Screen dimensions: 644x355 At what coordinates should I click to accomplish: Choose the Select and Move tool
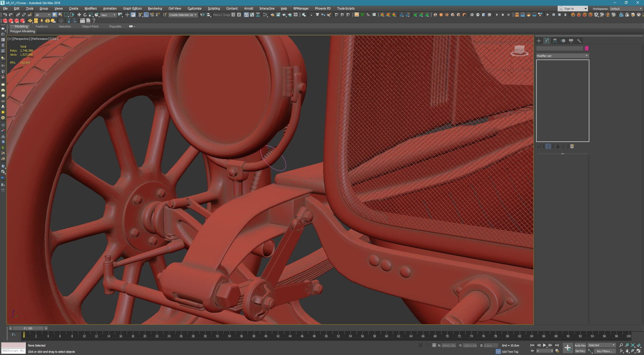pos(79,15)
